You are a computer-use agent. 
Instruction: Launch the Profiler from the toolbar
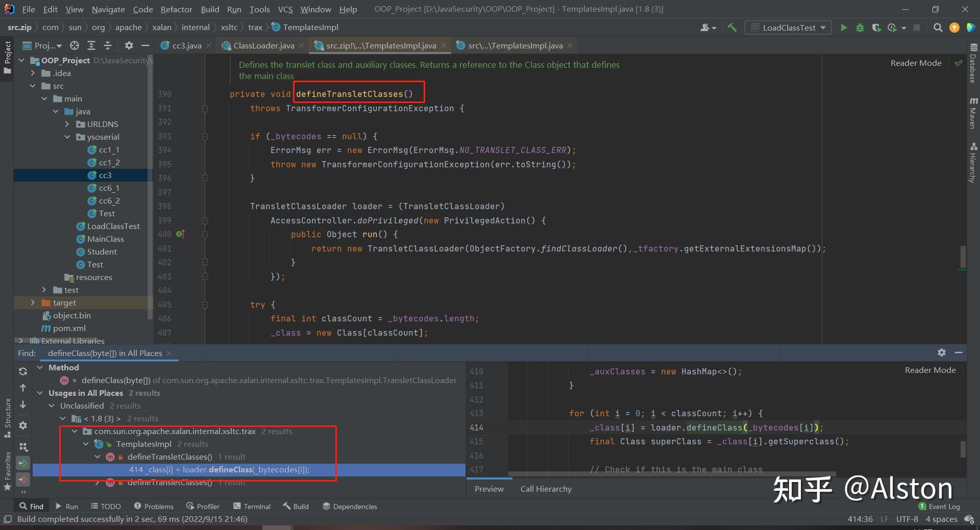tap(892, 28)
